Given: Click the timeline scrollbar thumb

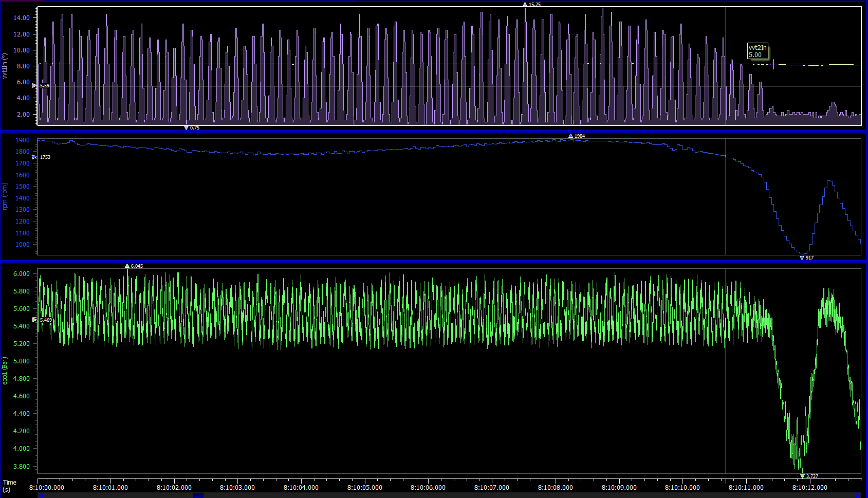Looking at the screenshot, I should (x=198, y=495).
